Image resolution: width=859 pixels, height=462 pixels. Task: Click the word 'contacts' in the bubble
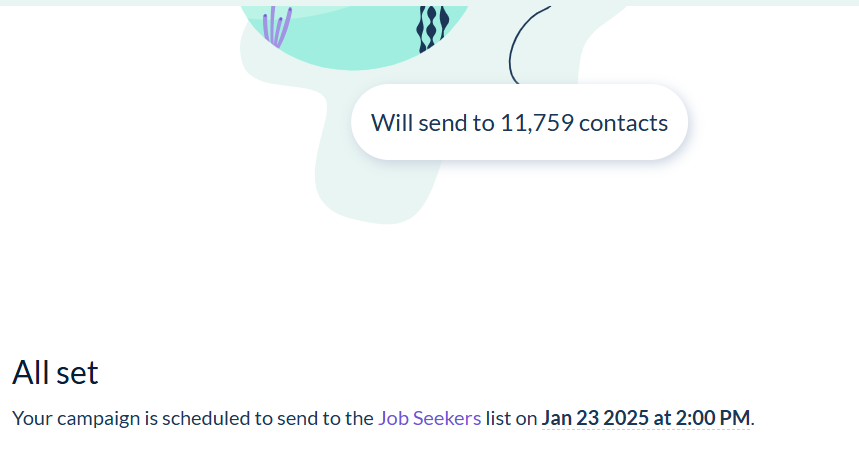tap(623, 123)
